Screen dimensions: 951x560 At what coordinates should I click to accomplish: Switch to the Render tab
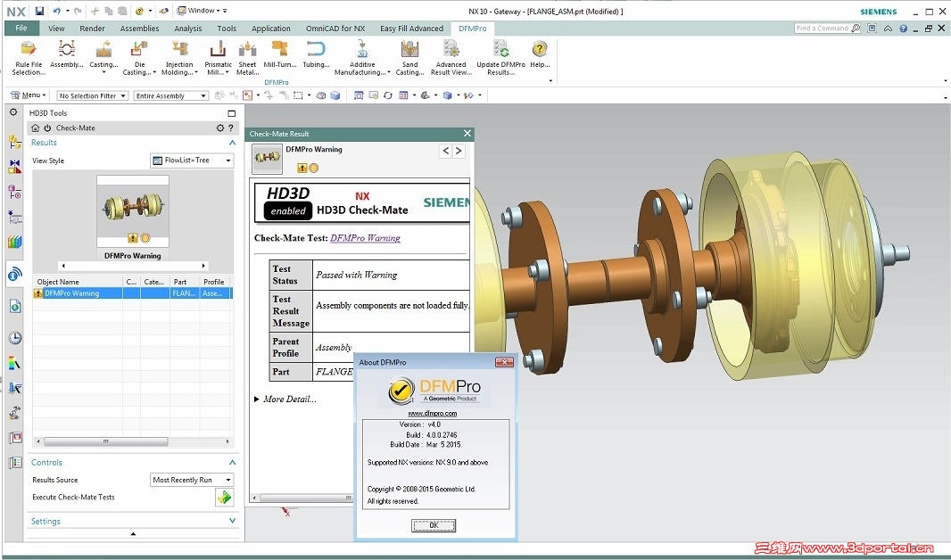[92, 28]
